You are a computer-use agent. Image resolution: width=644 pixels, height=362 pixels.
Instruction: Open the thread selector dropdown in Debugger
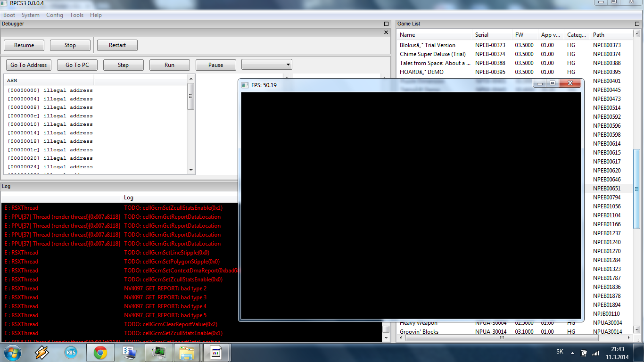tap(267, 65)
